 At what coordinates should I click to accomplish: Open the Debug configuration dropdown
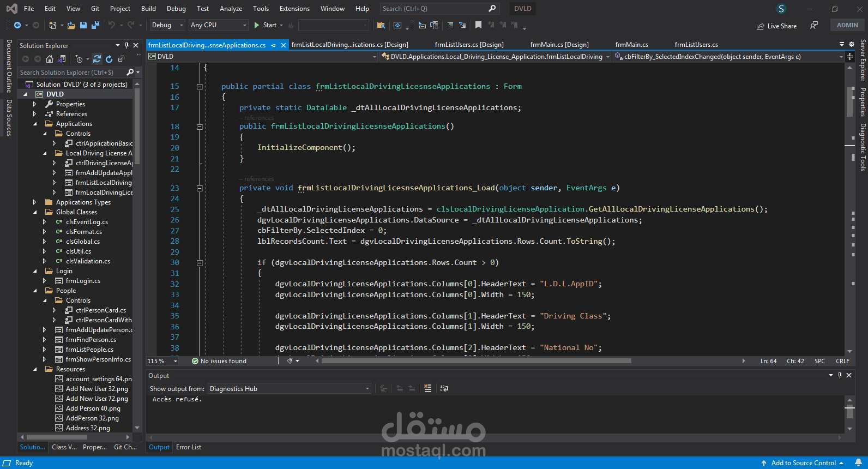click(166, 25)
